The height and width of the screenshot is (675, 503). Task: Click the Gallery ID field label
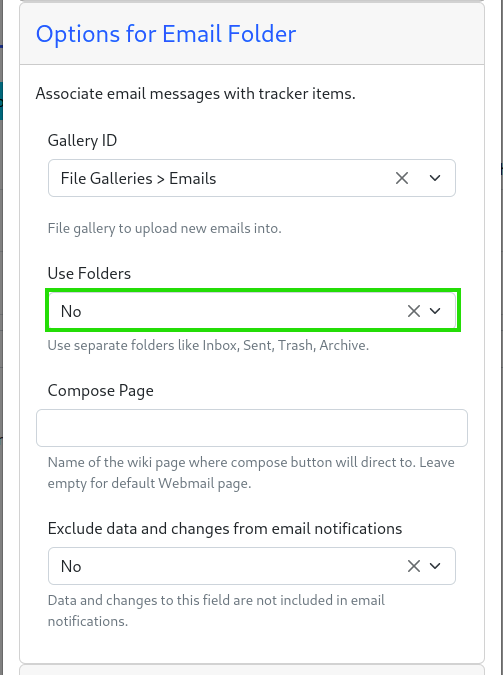[82, 141]
